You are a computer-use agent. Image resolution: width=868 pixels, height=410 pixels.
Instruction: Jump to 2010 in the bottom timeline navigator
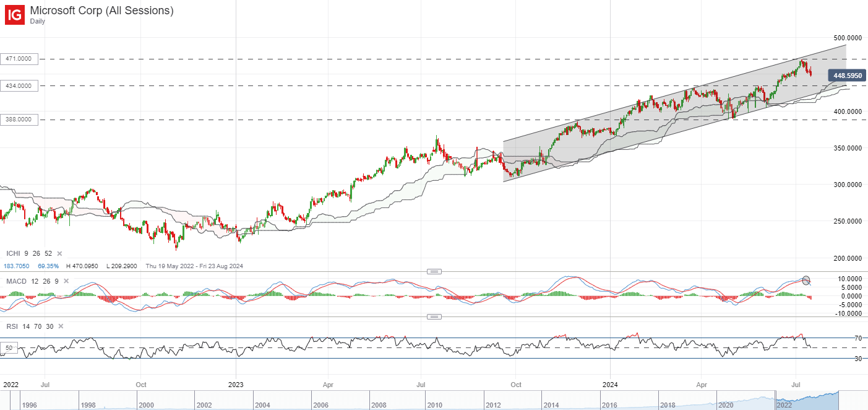click(434, 405)
